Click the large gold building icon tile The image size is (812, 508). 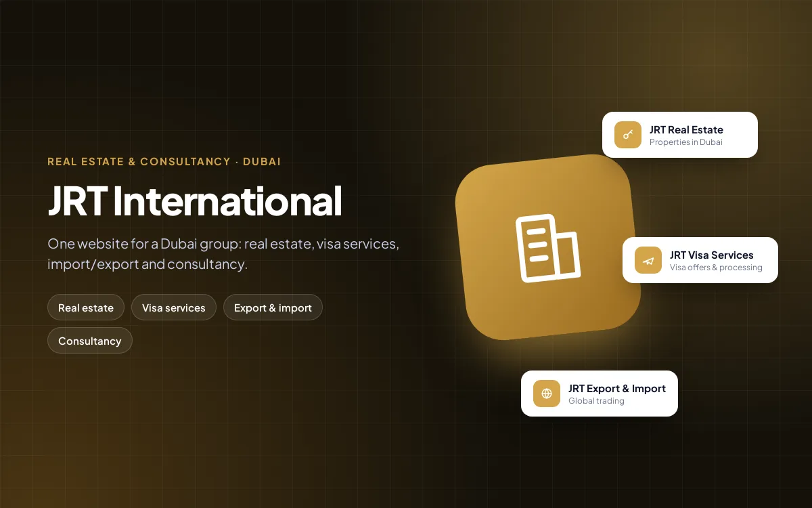coord(548,247)
